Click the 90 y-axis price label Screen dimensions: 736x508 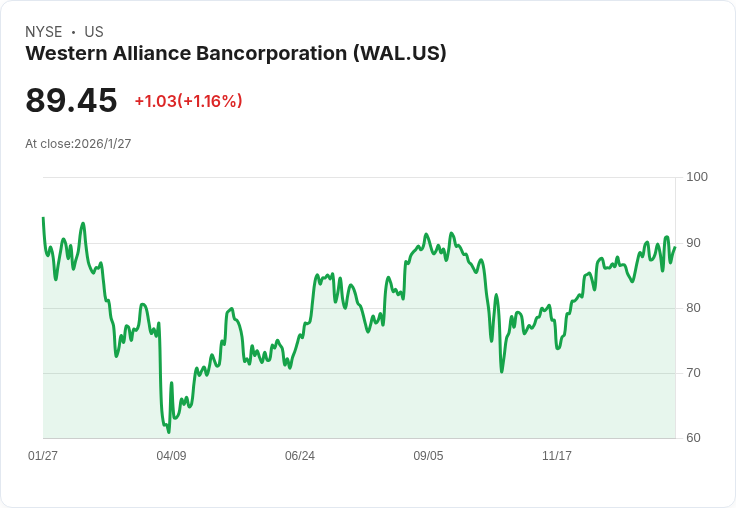click(x=693, y=243)
